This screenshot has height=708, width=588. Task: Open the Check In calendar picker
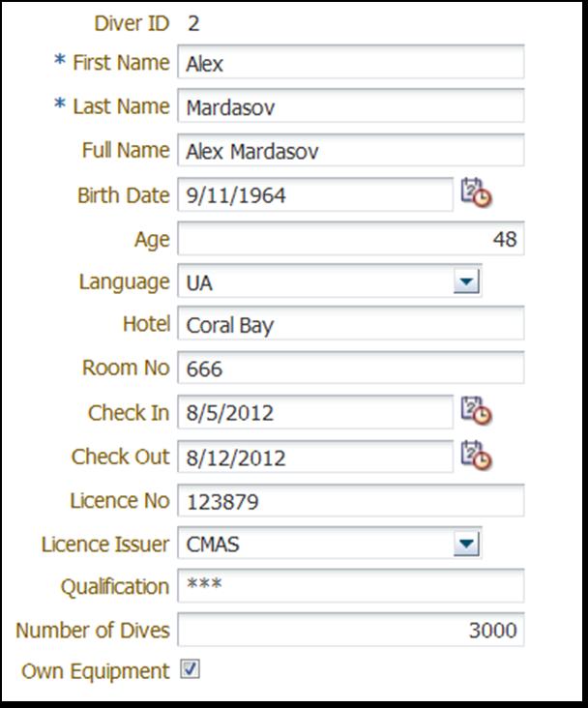coord(476,410)
